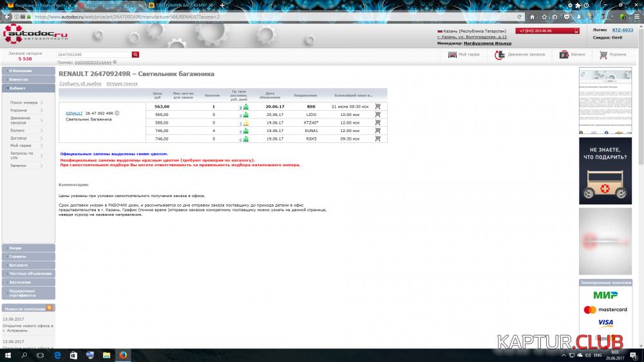Collapse the Кабинет sidebar section
The width and height of the screenshot is (644, 362).
click(28, 88)
